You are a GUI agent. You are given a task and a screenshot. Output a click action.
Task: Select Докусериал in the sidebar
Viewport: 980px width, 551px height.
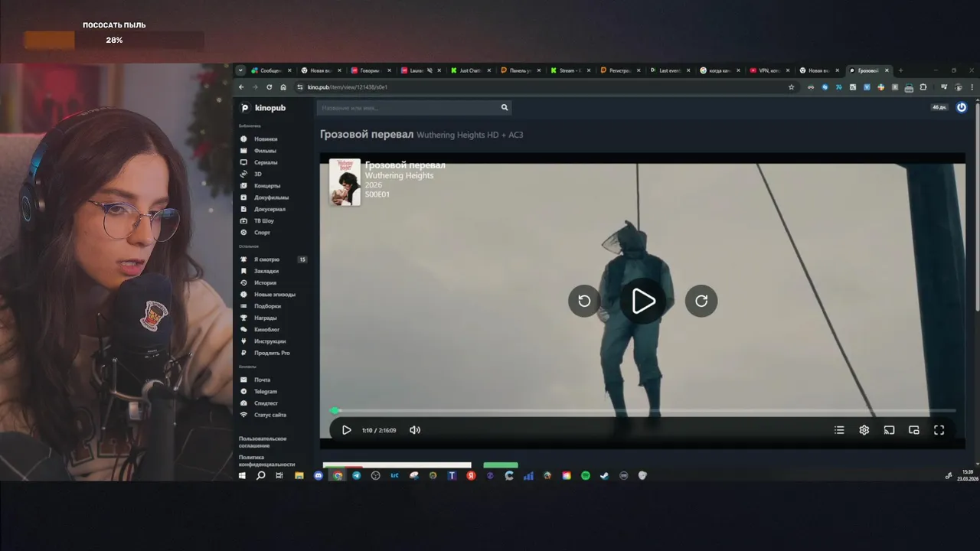click(271, 209)
